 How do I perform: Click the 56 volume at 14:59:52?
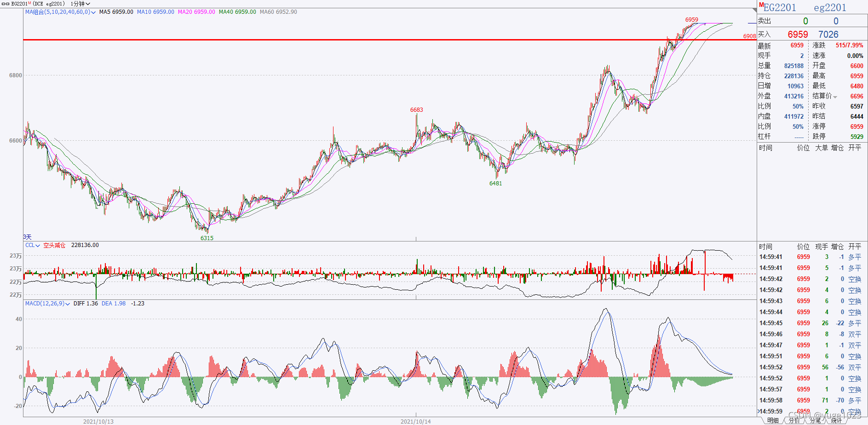[x=825, y=368]
